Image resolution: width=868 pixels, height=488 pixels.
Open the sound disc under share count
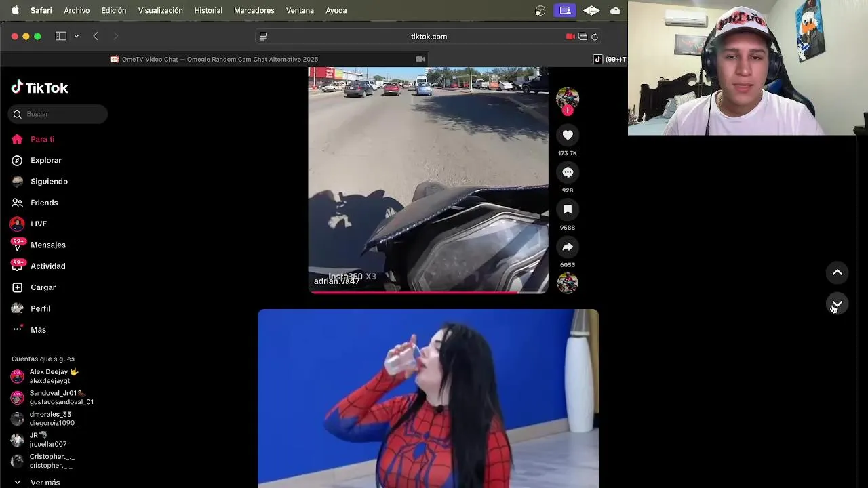pos(568,283)
